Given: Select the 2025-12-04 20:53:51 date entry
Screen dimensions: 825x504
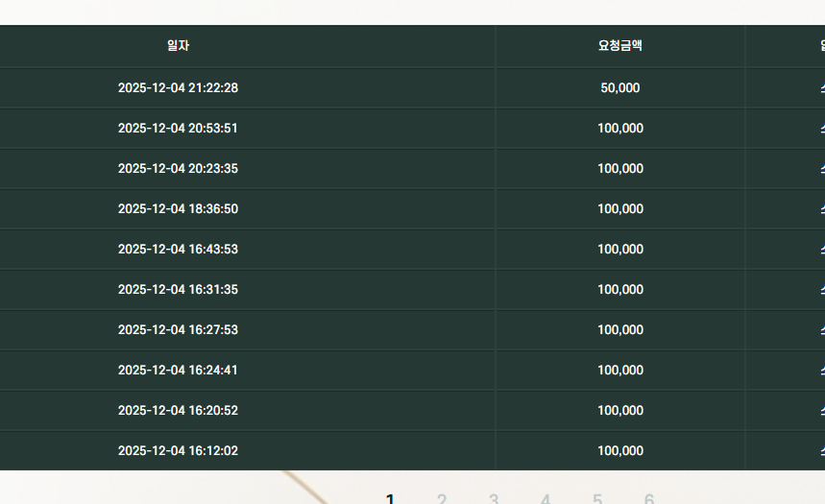Looking at the screenshot, I should pos(178,129).
